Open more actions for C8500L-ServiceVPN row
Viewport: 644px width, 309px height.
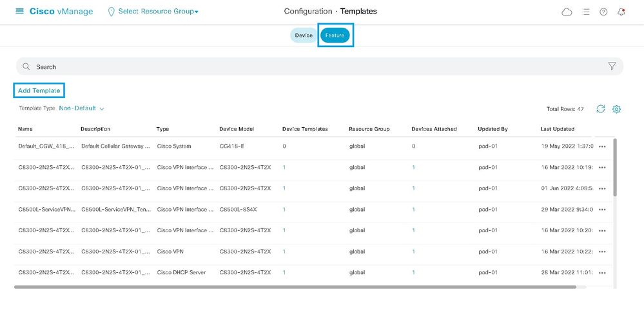(602, 210)
